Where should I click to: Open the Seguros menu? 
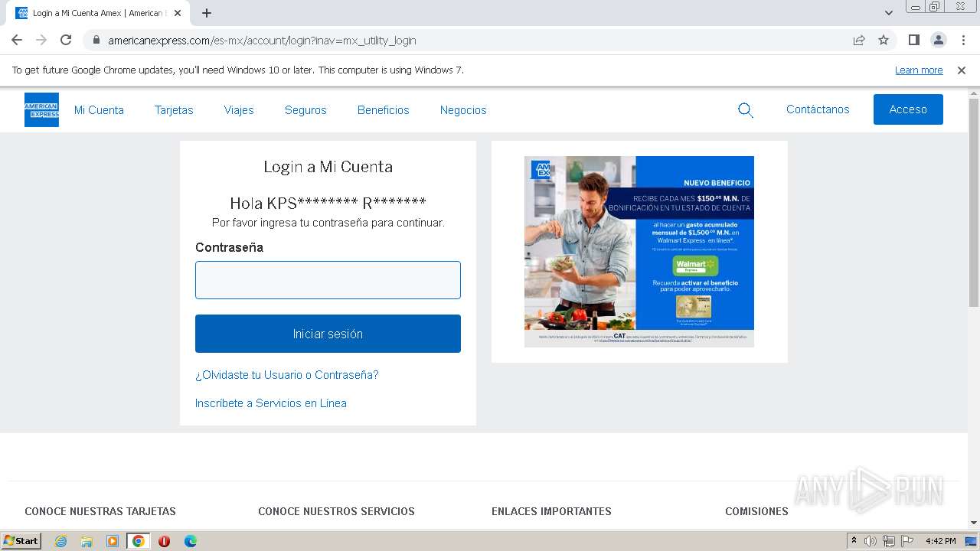tap(305, 110)
